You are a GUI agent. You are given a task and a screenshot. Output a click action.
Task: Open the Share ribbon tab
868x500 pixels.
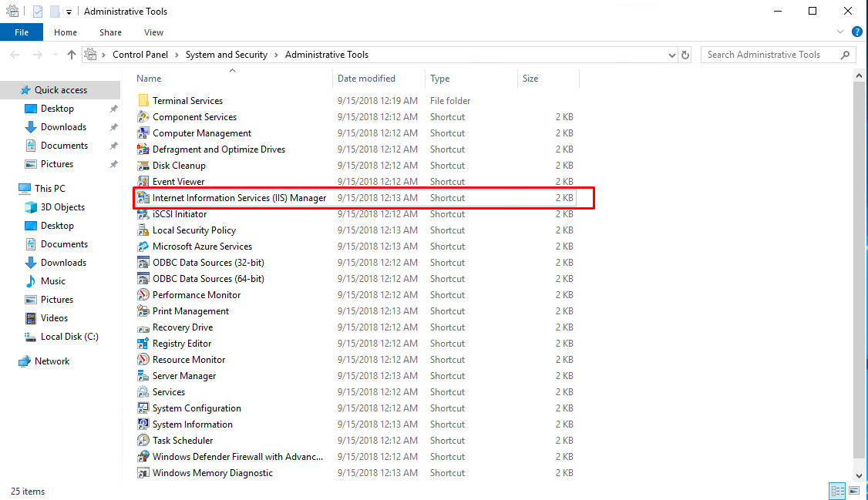point(110,32)
